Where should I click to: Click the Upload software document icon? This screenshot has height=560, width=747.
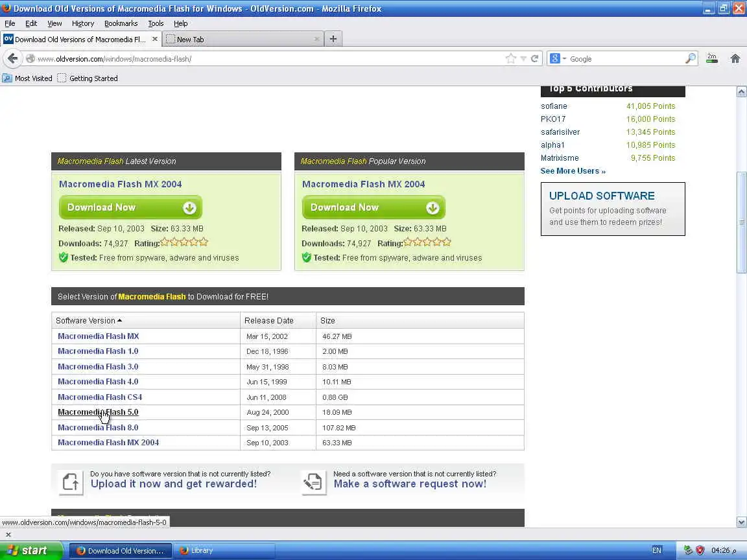[x=71, y=482]
